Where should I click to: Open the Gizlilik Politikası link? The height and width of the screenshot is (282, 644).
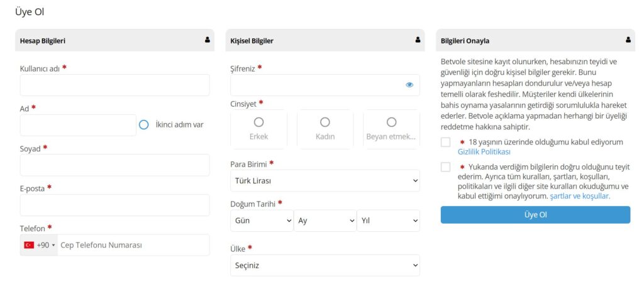484,151
